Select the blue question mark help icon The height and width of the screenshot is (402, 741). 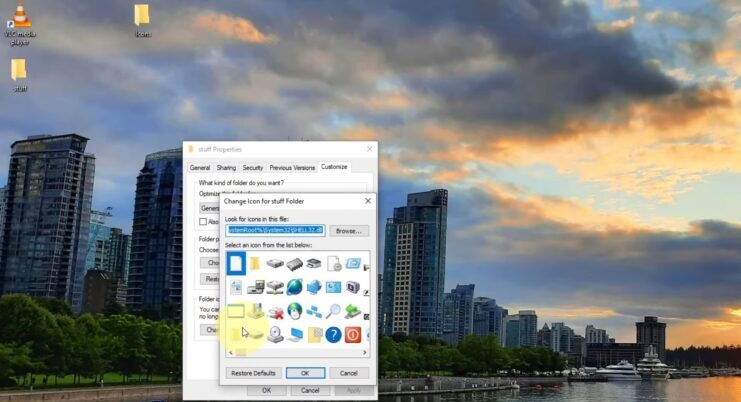point(334,335)
